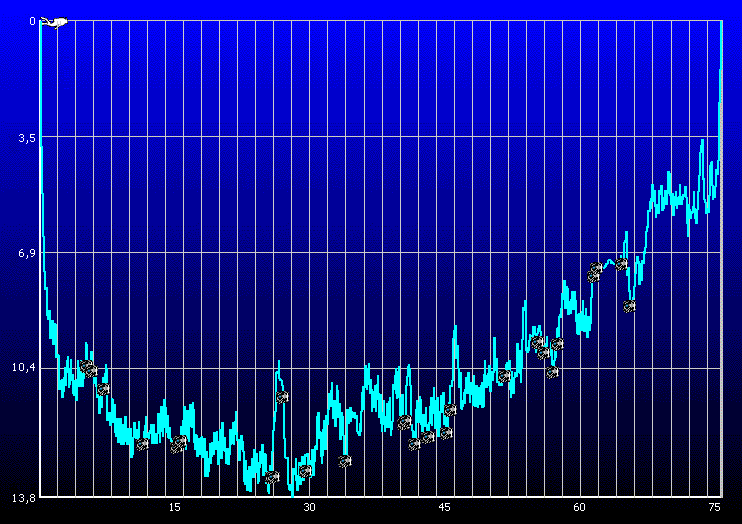Open camera marker at minute 57 below 10,4 line
This screenshot has width=742, height=524.
click(552, 373)
